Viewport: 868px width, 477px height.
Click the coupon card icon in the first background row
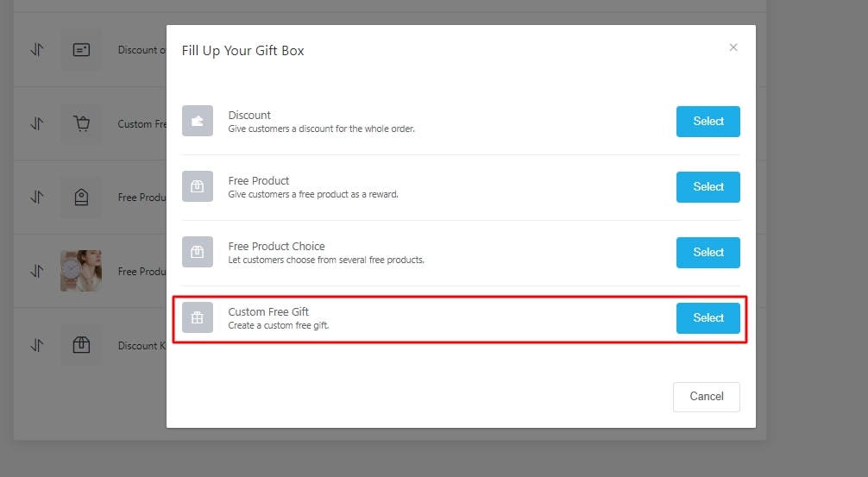[81, 50]
